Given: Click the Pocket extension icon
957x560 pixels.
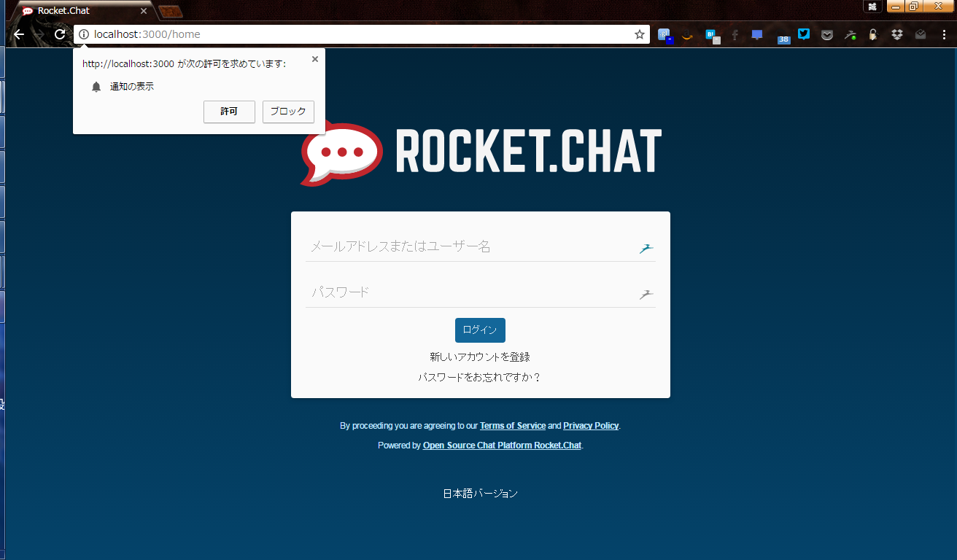Looking at the screenshot, I should [x=826, y=34].
